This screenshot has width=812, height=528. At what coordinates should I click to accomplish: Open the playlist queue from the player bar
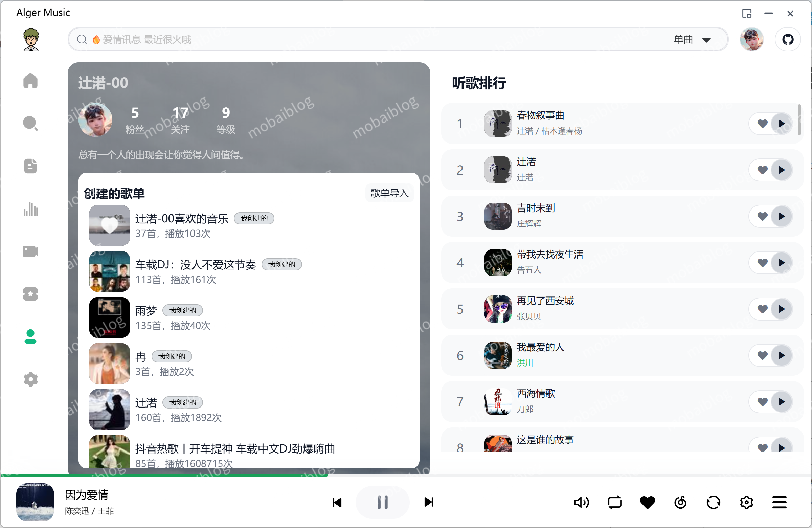[x=779, y=502]
